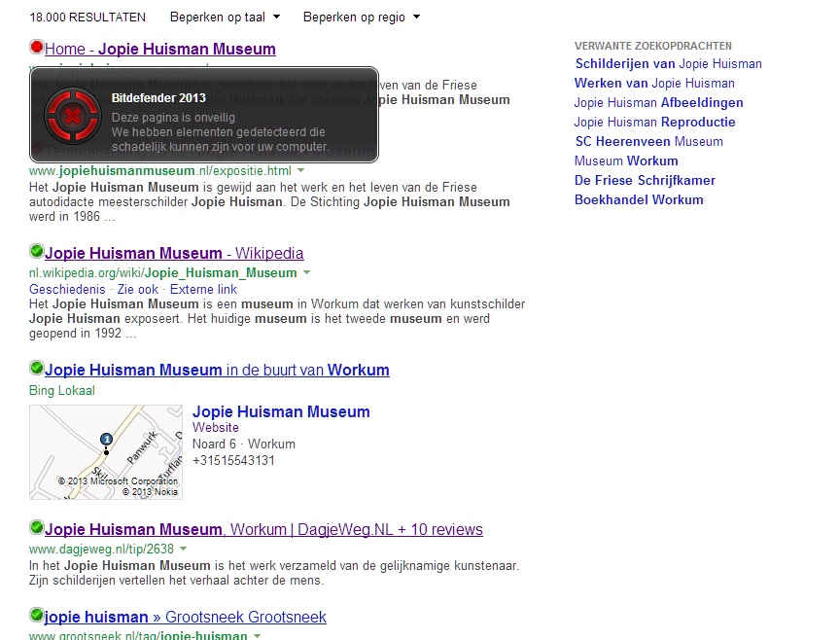Open 'Beperken op taal' dropdown
Viewport: 840px width, 640px height.
225,18
